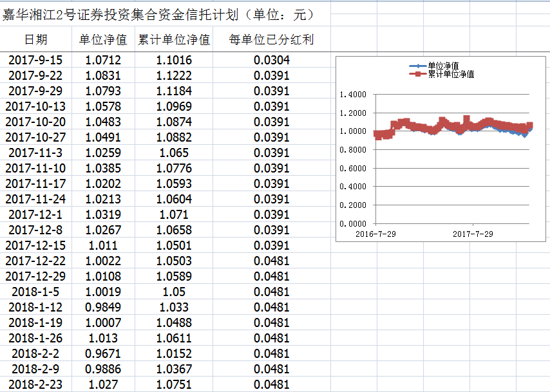Screen dimensions: 550x392
Task: Select the date cell 2017-9-15
Action: tap(35, 61)
